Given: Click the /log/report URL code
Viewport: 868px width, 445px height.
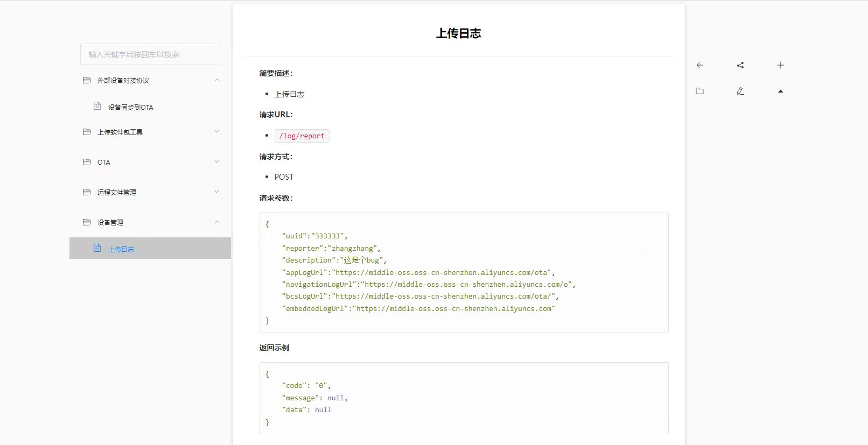Looking at the screenshot, I should (x=302, y=136).
